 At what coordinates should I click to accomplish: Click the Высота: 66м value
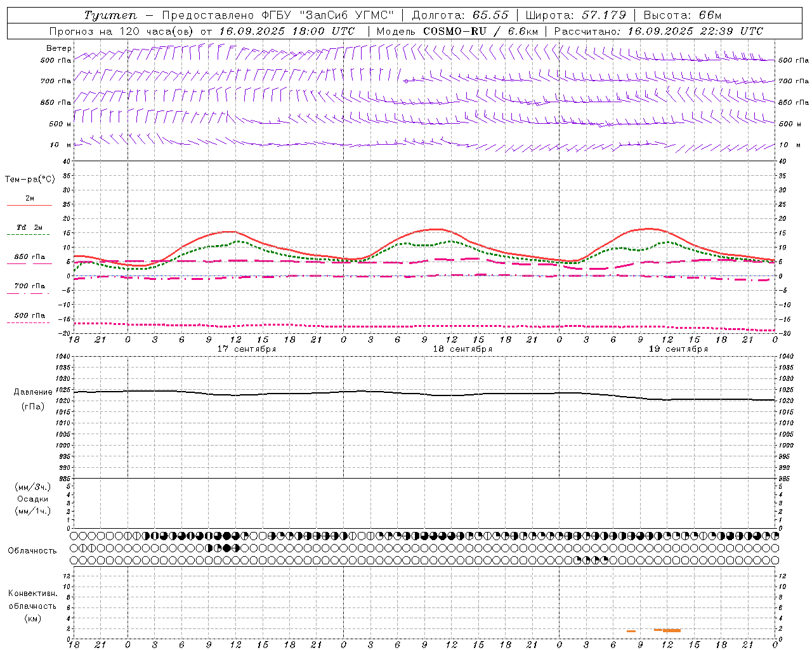(x=683, y=15)
